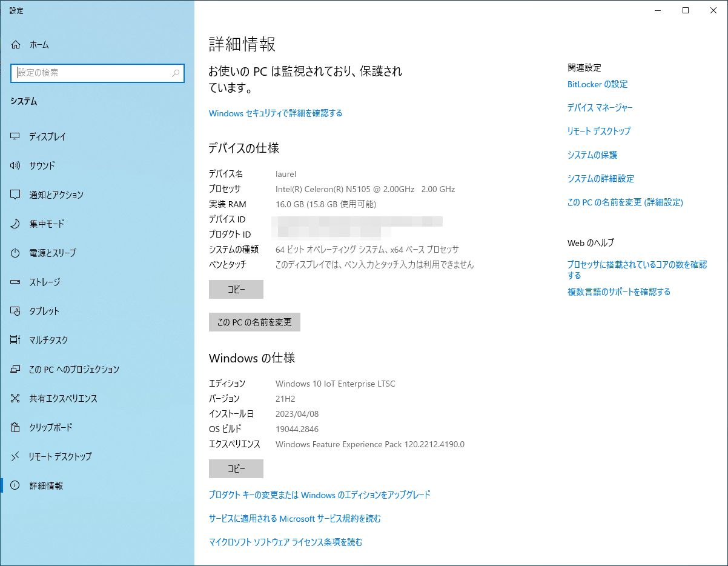Image resolution: width=728 pixels, height=566 pixels.
Task: Click the Notifications (通知とアクション) icon
Action: point(16,195)
